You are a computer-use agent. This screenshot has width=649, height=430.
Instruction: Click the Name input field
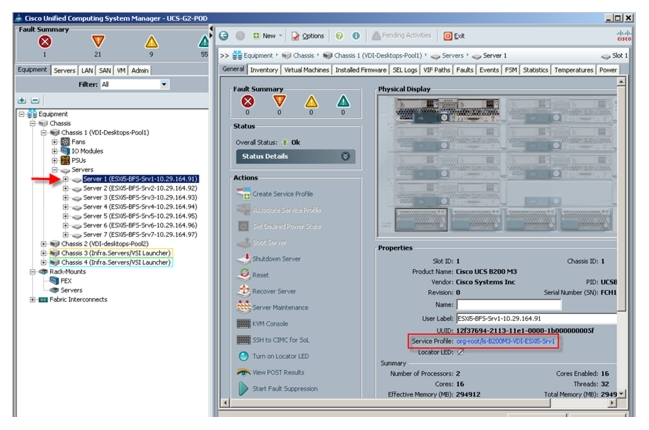(x=509, y=305)
